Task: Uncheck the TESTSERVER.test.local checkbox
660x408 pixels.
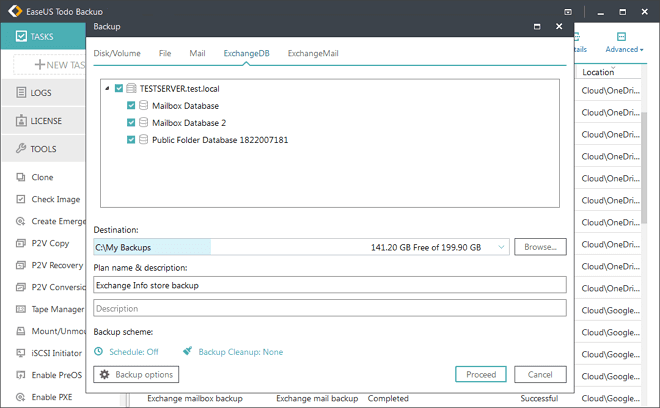Action: click(x=119, y=88)
